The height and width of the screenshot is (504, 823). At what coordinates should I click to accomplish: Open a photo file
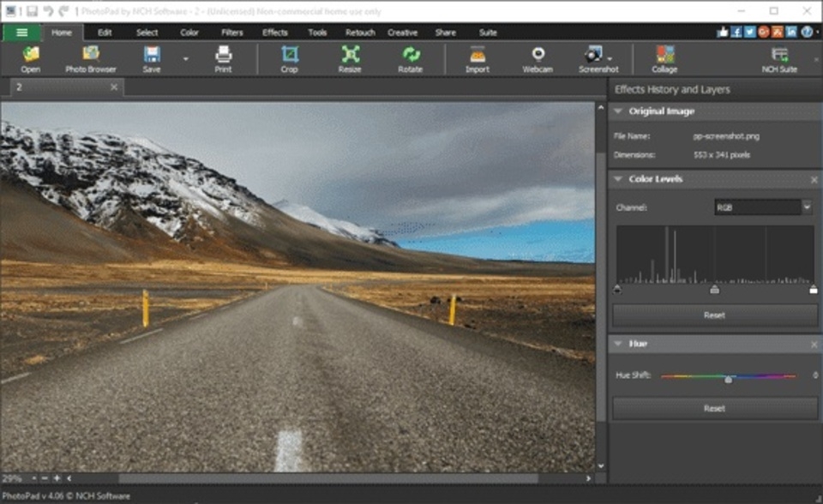click(x=29, y=58)
